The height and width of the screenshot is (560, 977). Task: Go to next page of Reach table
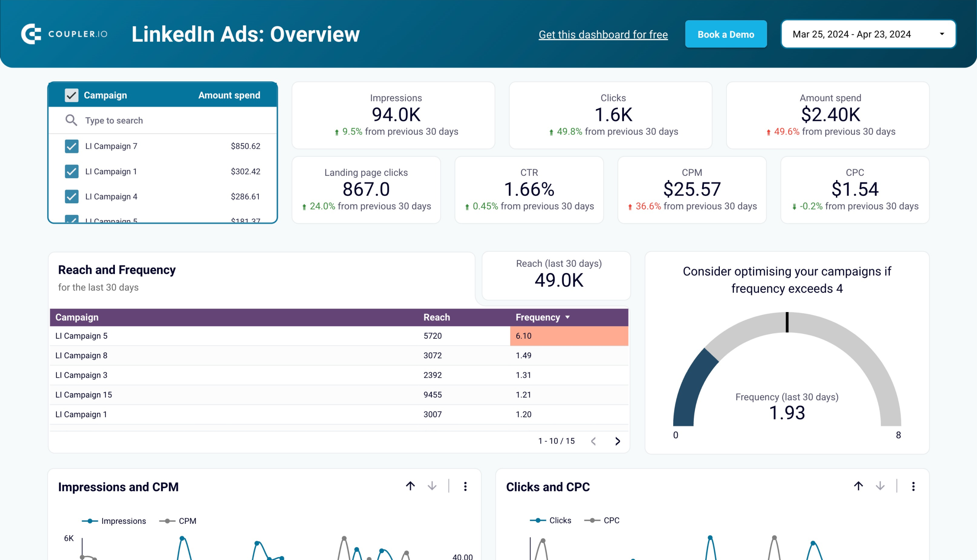617,441
